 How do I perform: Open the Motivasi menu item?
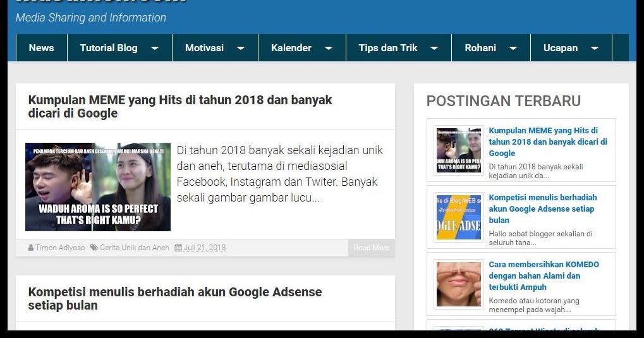tap(204, 47)
